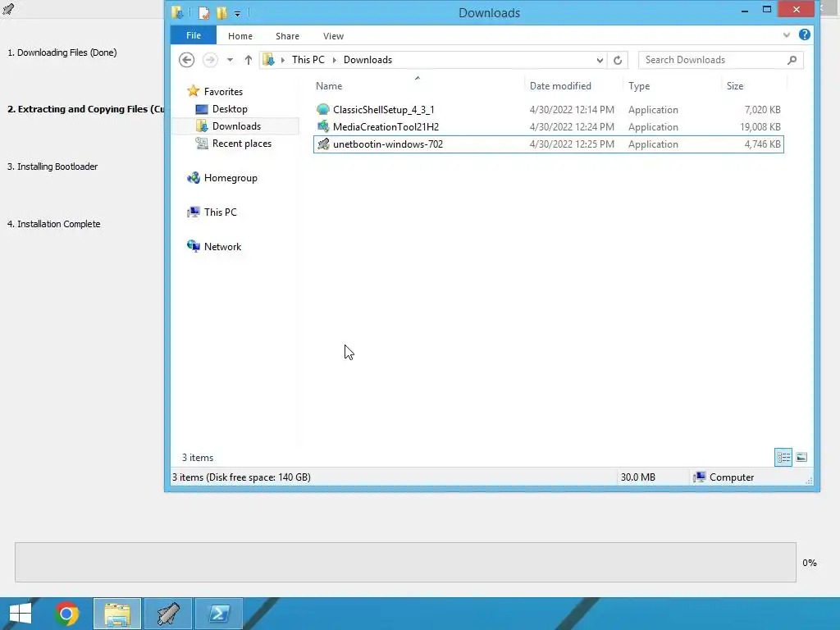The image size is (840, 630).
Task: Switch to details view layout
Action: [783, 457]
